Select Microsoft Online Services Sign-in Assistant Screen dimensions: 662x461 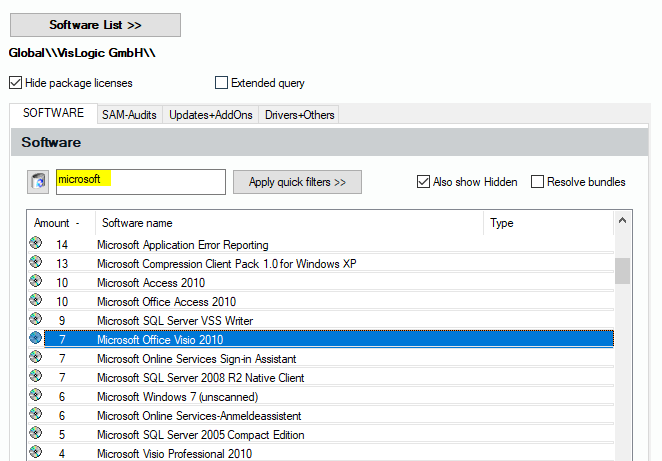(x=197, y=359)
